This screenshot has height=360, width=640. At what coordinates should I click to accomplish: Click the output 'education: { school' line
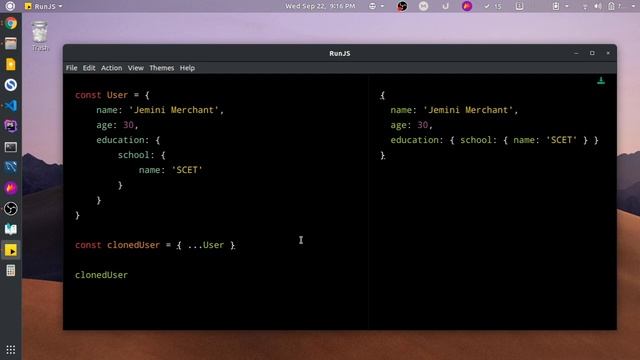(494, 140)
